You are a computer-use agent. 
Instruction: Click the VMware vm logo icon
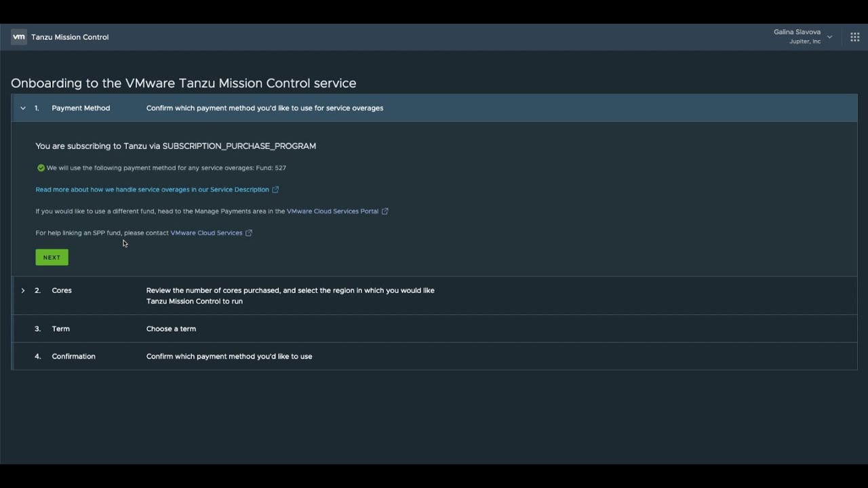18,37
